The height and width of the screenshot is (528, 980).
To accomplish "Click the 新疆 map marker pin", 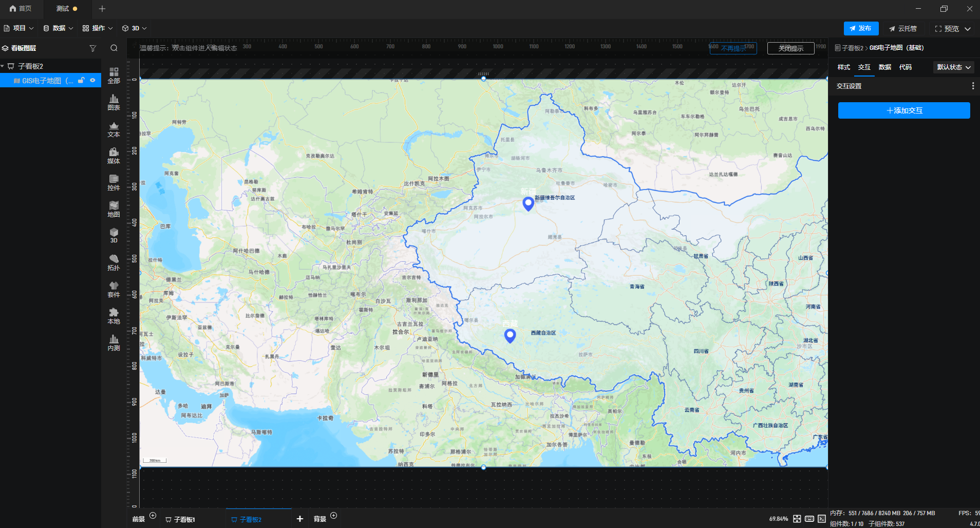I will tap(528, 203).
